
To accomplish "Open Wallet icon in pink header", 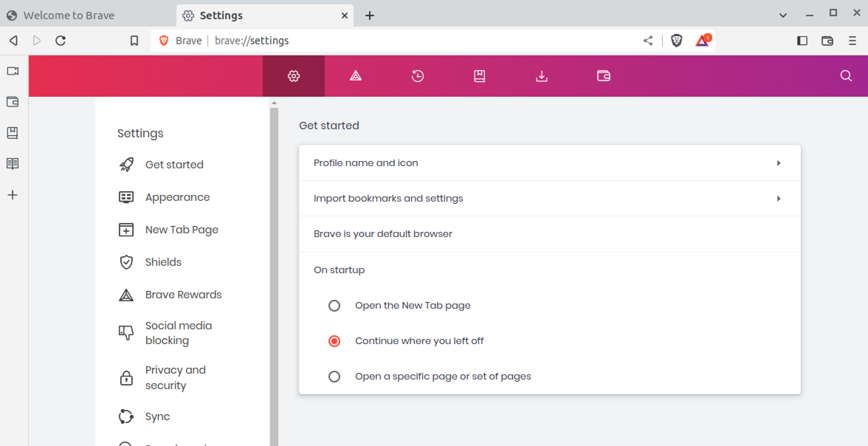I will [x=604, y=76].
